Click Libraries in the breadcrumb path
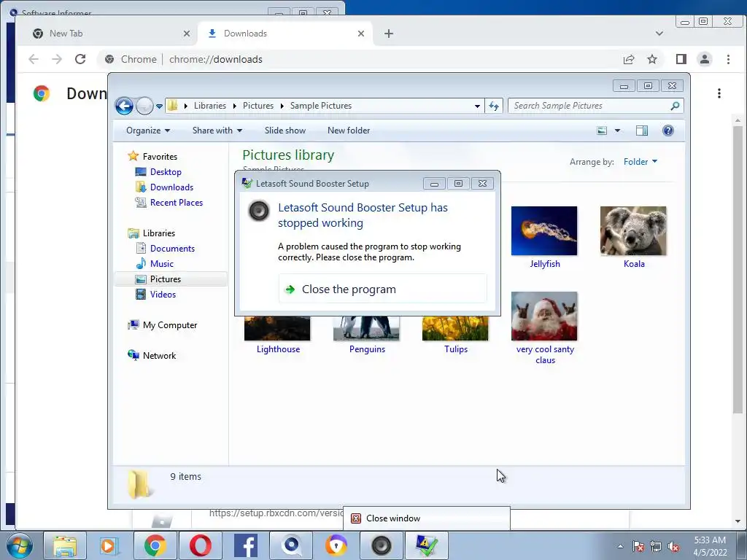 pyautogui.click(x=209, y=106)
